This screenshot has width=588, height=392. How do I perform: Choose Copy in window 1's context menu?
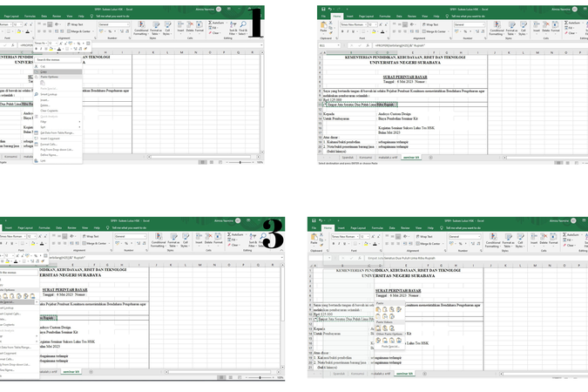57,71
